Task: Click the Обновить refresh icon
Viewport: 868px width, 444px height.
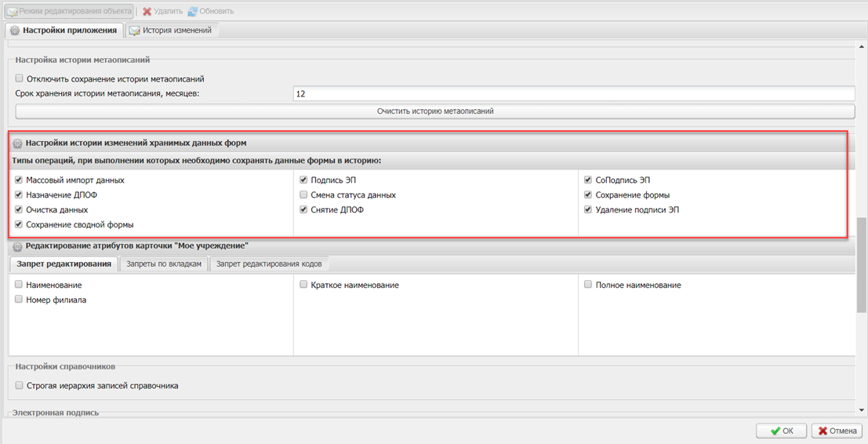Action: [192, 11]
